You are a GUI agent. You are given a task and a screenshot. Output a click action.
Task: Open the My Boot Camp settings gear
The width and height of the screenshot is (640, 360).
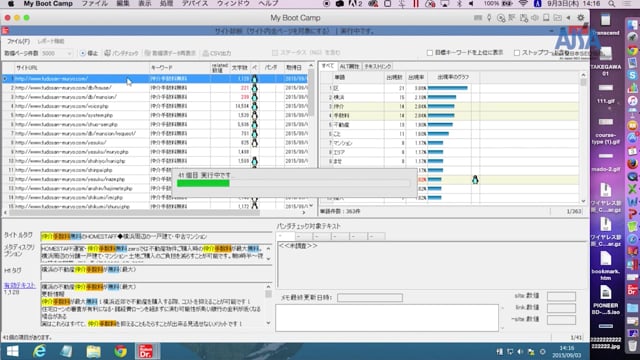(580, 18)
